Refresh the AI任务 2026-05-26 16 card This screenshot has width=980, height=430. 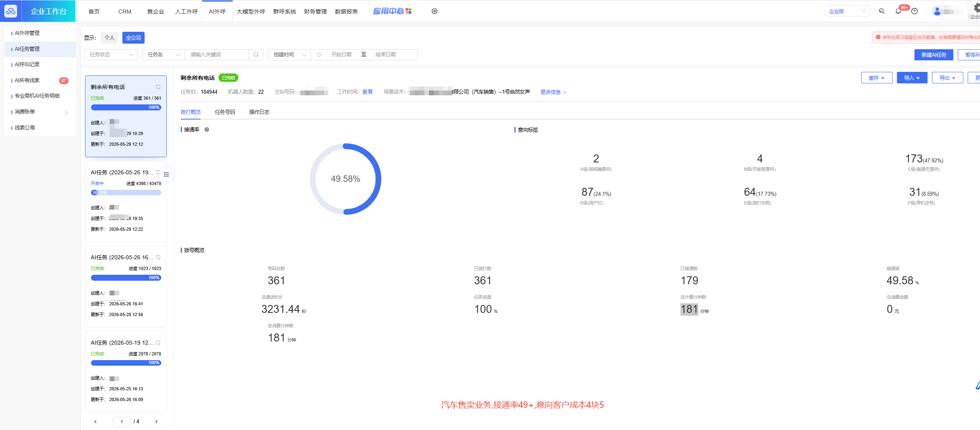pos(158,257)
